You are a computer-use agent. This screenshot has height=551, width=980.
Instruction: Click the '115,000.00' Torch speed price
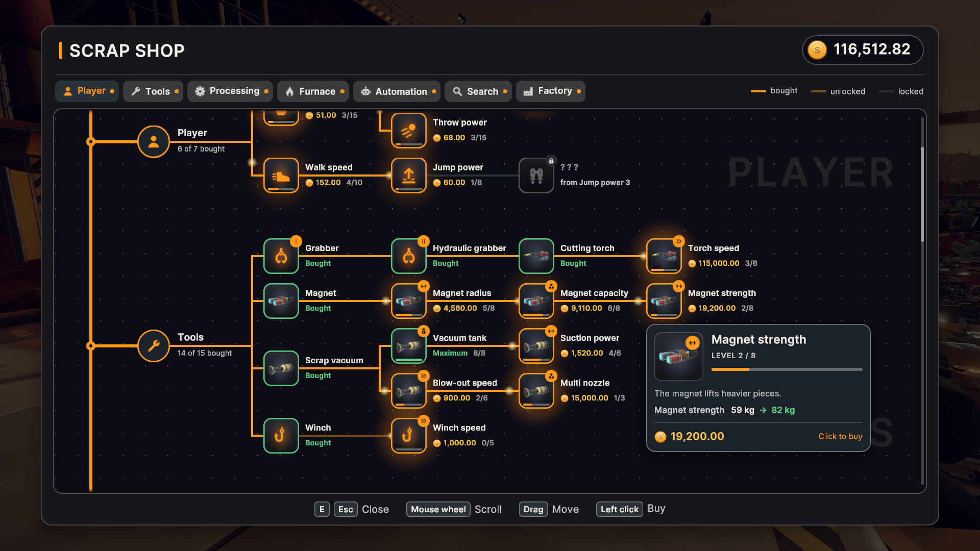pyautogui.click(x=719, y=264)
